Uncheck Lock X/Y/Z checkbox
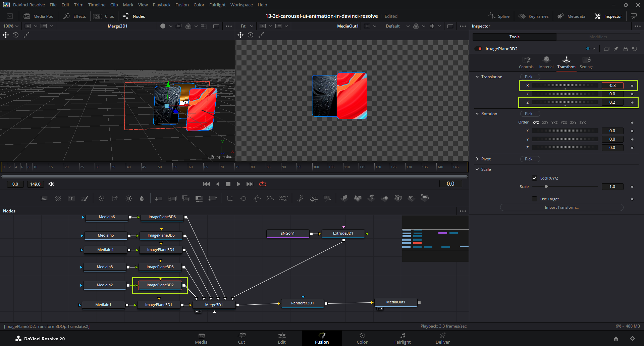Image resolution: width=644 pixels, height=346 pixels. coord(535,178)
